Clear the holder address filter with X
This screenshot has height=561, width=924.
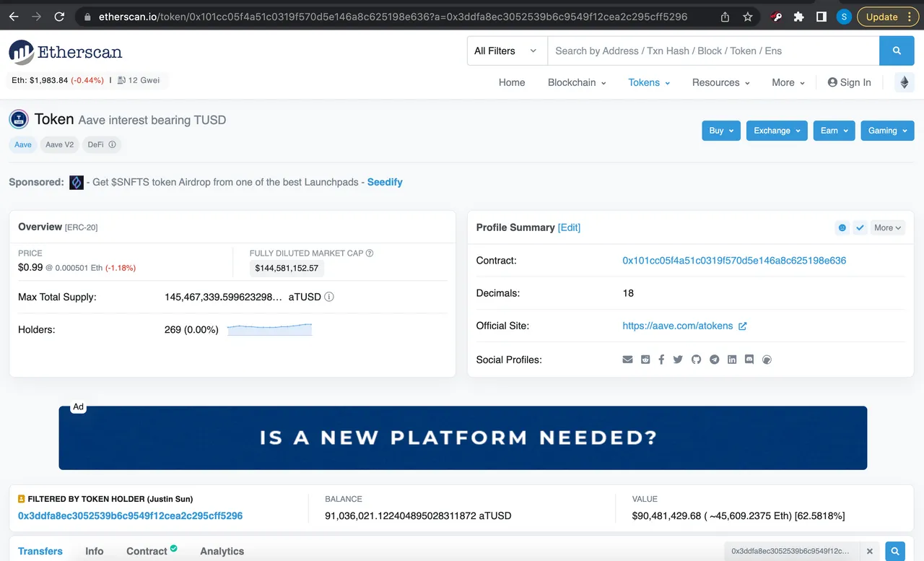[870, 551]
